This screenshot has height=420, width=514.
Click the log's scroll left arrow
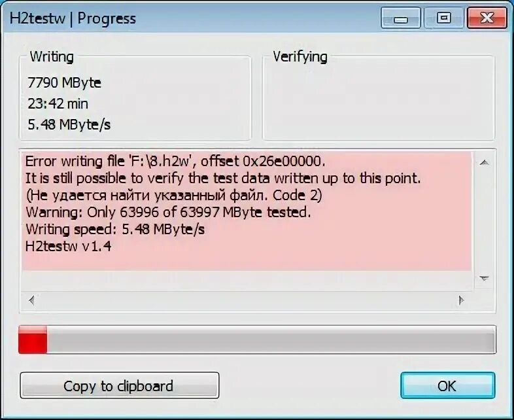(32, 300)
